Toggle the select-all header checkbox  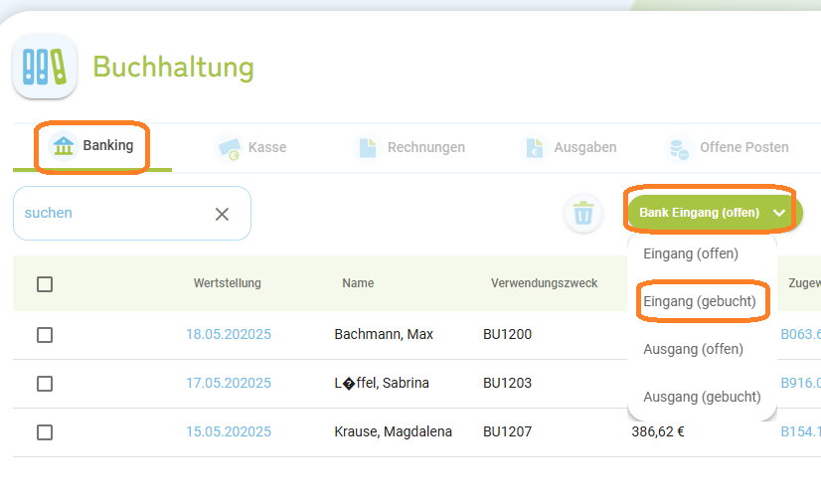pos(45,284)
